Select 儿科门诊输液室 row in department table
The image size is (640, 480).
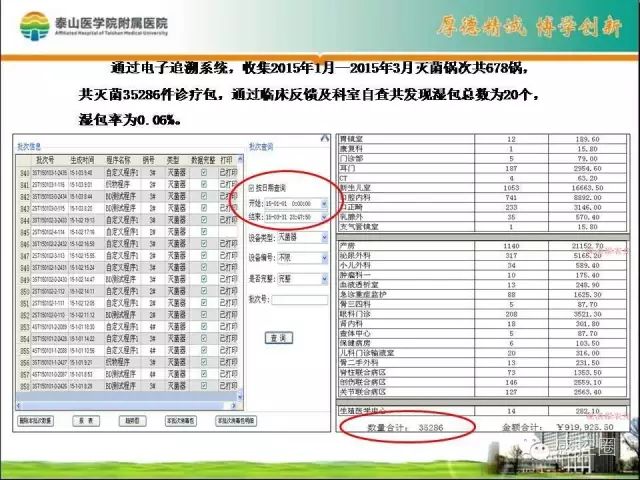[x=482, y=353]
